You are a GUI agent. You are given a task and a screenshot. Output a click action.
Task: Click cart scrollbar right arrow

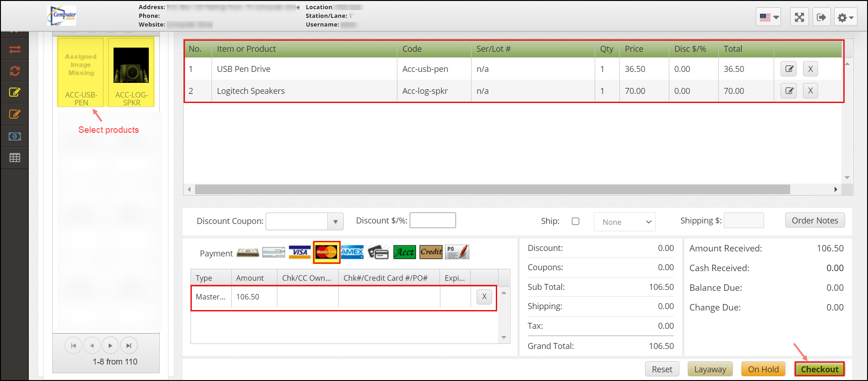836,190
